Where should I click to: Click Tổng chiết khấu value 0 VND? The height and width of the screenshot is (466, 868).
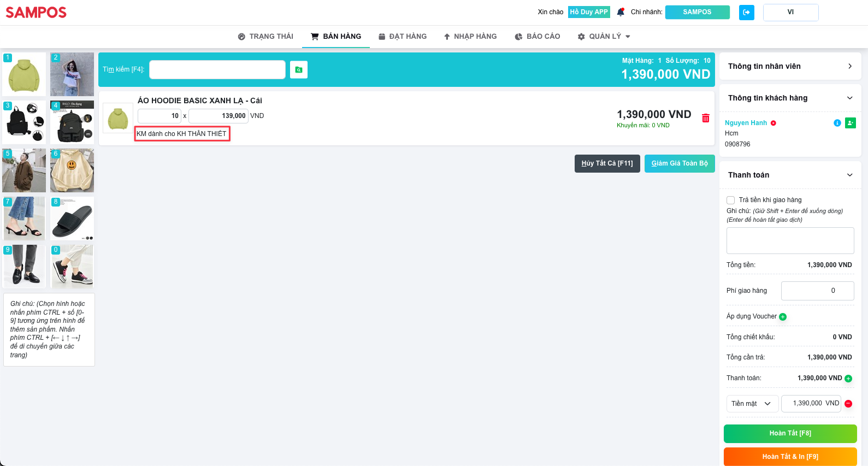(842, 337)
